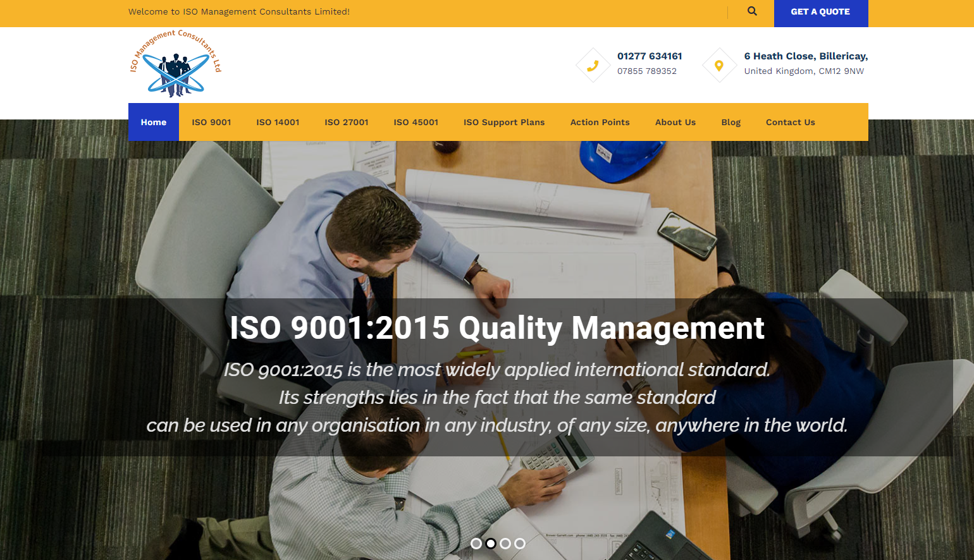Switch to the Blog page
The height and width of the screenshot is (560, 974).
click(x=730, y=122)
